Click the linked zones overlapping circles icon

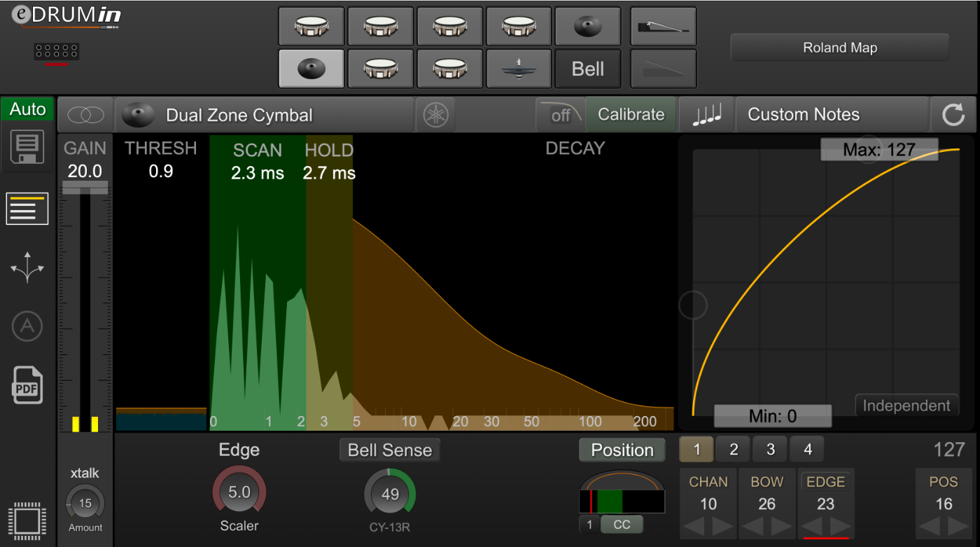coord(85,115)
